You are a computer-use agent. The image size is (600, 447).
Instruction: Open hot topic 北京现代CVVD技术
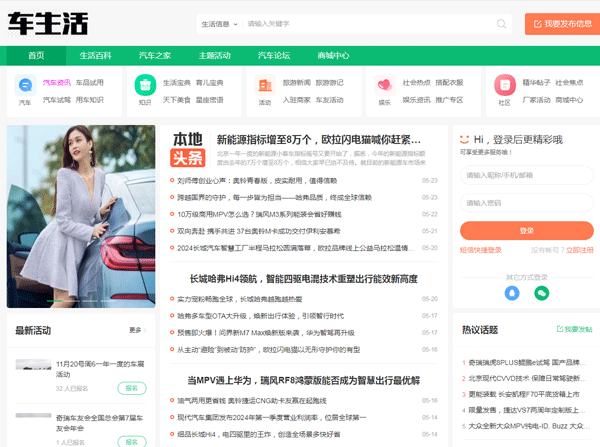point(527,378)
